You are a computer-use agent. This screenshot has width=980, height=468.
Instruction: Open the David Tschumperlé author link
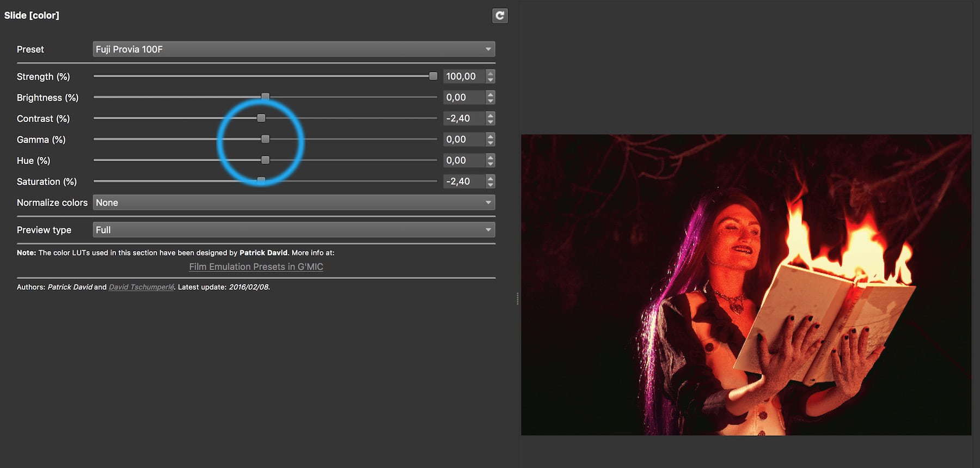pos(141,287)
